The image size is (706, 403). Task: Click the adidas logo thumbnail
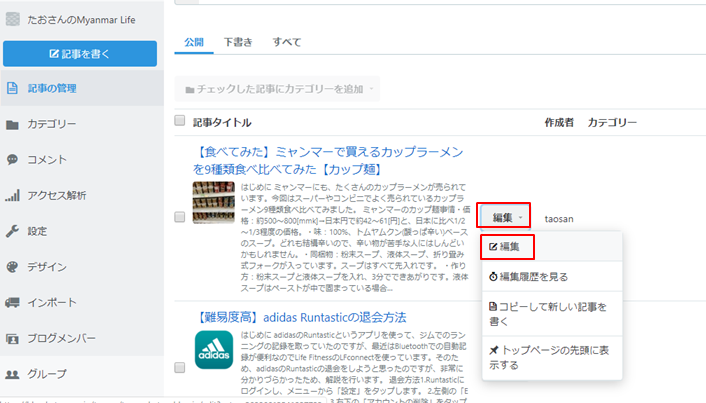[214, 350]
